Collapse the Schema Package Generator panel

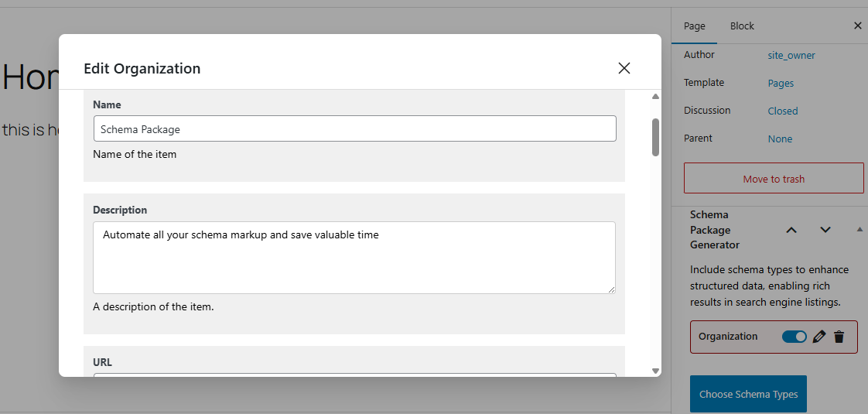[859, 230]
